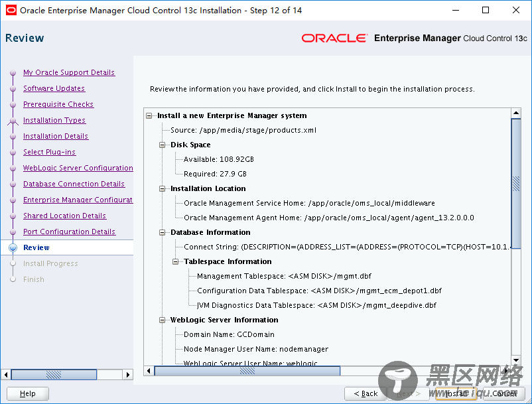This screenshot has height=404, width=532.
Task: Select the Database Information heading
Action: [x=210, y=232]
